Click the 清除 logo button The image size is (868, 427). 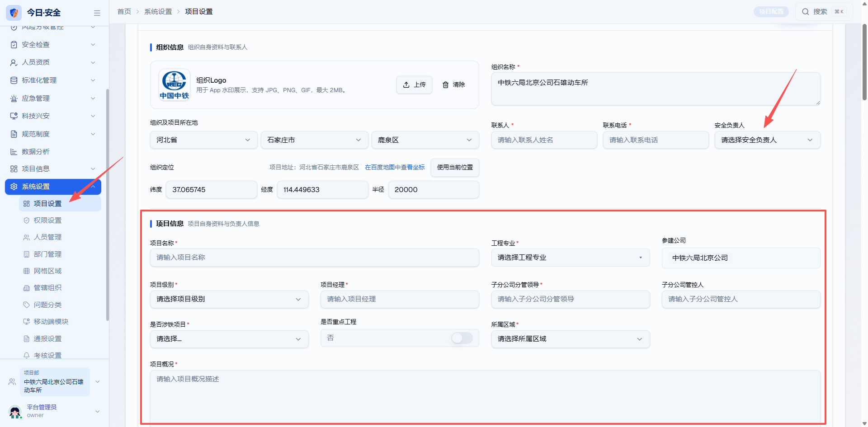tap(454, 84)
